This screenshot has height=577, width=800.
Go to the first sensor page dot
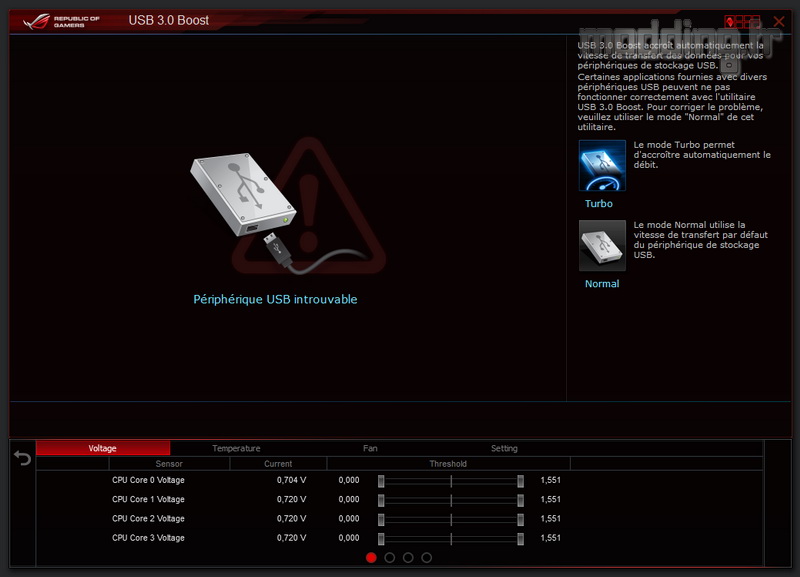click(371, 558)
